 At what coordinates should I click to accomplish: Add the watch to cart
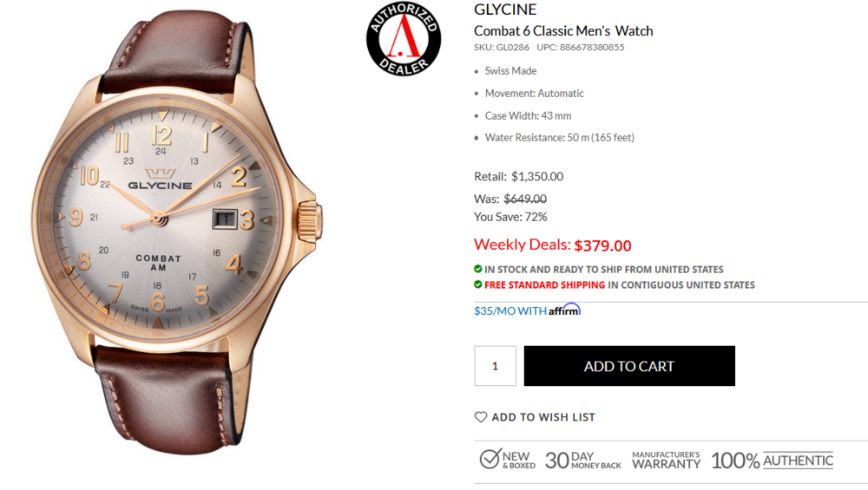(x=629, y=366)
